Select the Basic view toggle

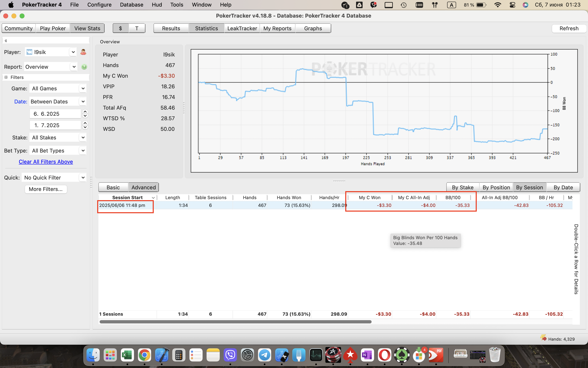(113, 187)
